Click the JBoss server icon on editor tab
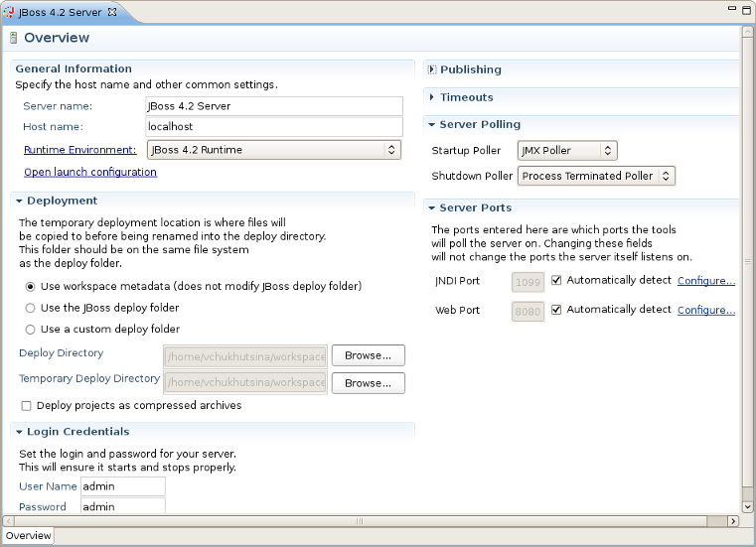Image resolution: width=756 pixels, height=547 pixels. 11,12
